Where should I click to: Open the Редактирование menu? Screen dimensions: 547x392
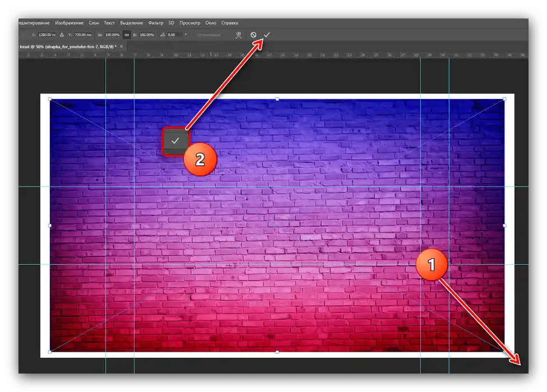[34, 23]
